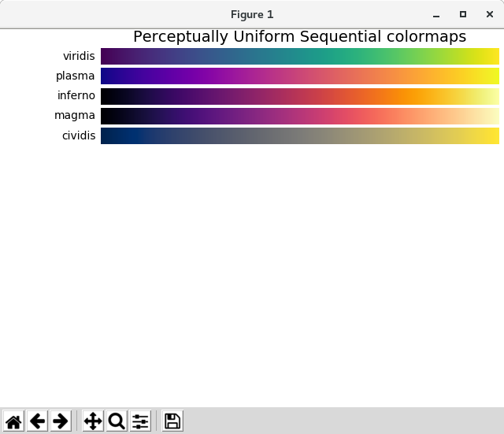The width and height of the screenshot is (504, 434).
Task: Go back to the previous view
Action: pyautogui.click(x=37, y=421)
